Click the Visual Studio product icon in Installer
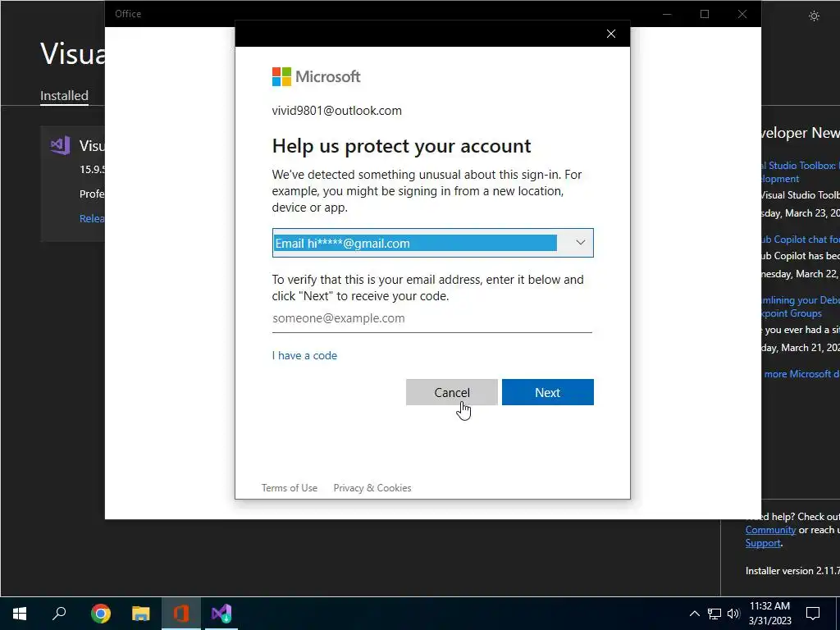This screenshot has width=840, height=630. [60, 145]
